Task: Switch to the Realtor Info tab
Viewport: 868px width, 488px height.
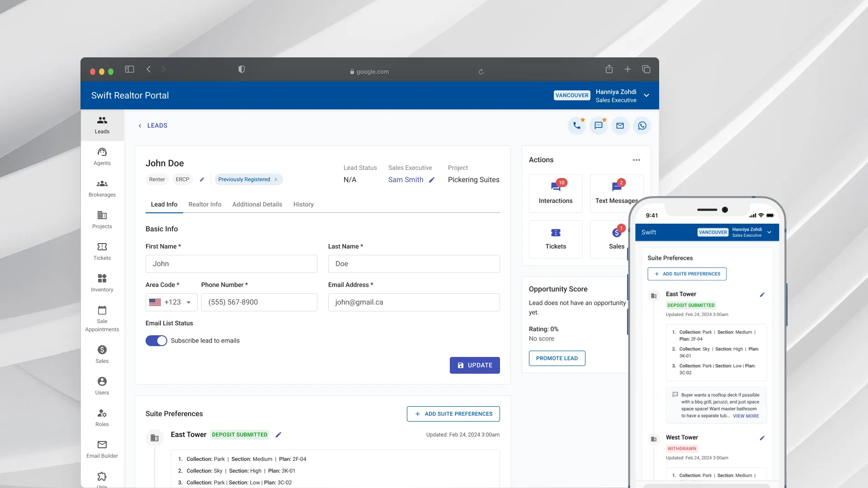Action: click(x=205, y=204)
